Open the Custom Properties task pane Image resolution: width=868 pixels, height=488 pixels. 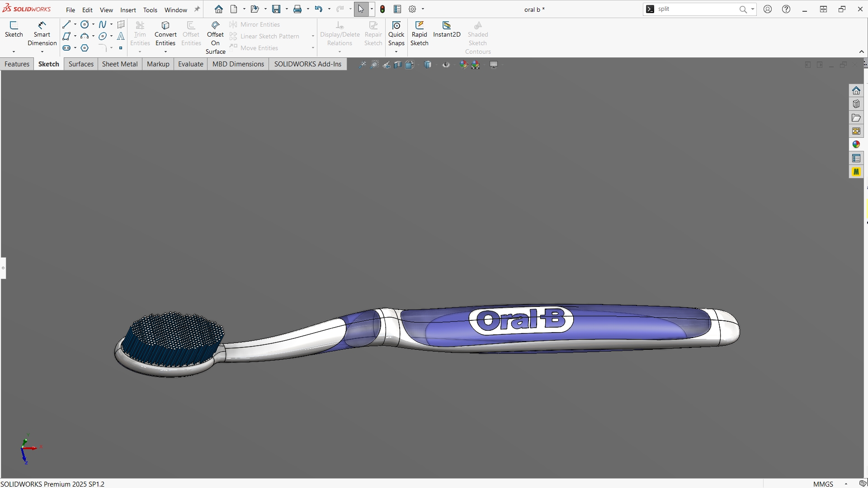pos(856,158)
